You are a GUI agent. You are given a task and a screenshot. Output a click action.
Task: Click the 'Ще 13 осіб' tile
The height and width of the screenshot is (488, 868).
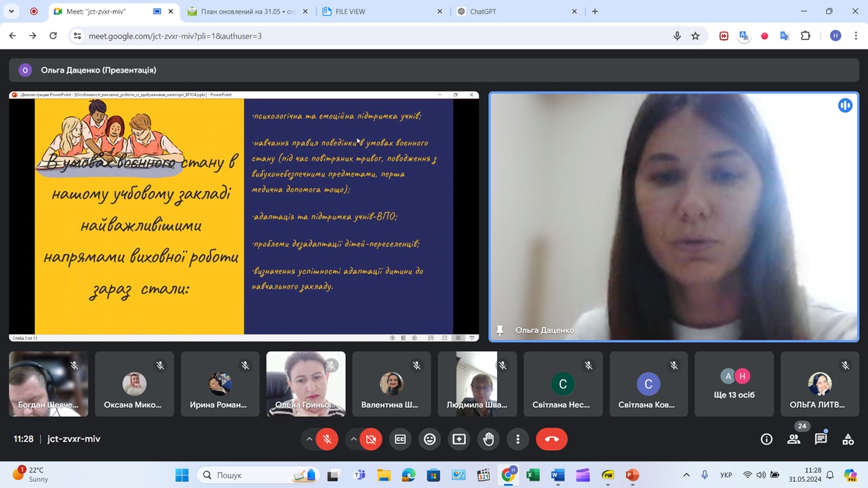tap(734, 384)
